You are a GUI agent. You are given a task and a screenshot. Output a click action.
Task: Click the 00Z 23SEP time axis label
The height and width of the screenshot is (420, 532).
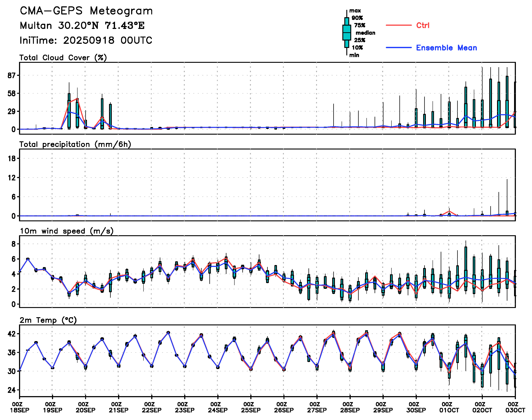pyautogui.click(x=185, y=407)
